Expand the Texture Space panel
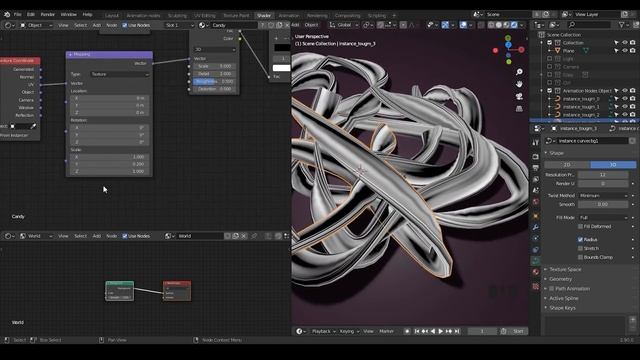This screenshot has height=360, width=640. click(565, 269)
